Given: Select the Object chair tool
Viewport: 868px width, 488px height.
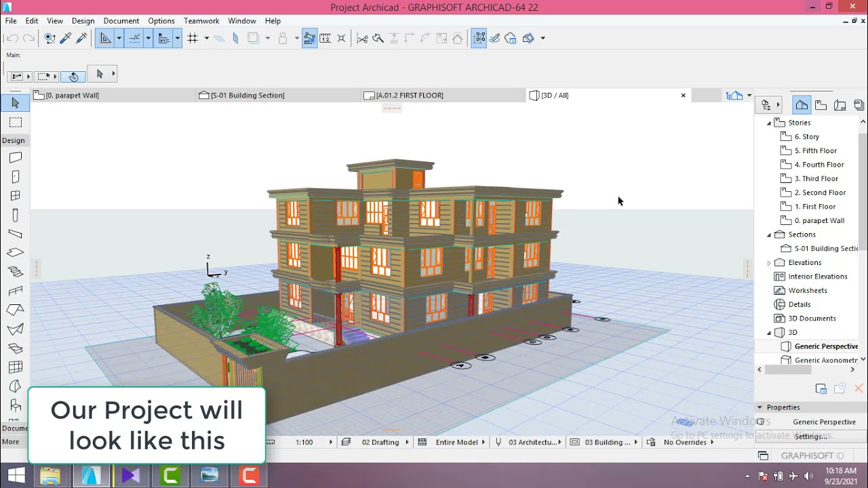Looking at the screenshot, I should (15, 405).
